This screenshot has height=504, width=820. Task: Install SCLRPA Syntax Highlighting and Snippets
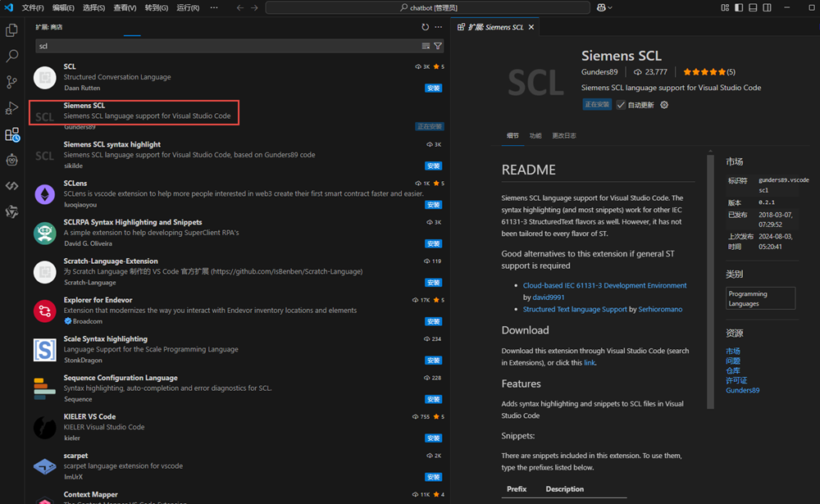434,243
